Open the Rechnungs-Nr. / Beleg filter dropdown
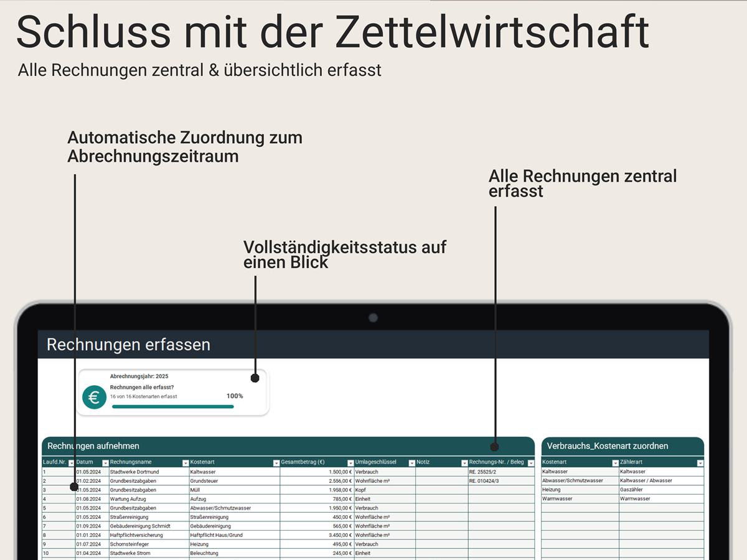This screenshot has width=747, height=560. (530, 463)
